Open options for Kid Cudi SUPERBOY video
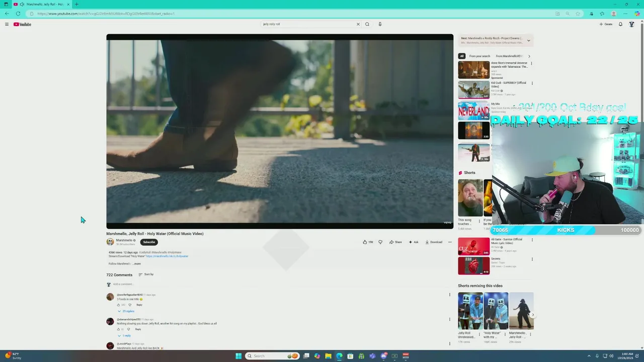The height and width of the screenshot is (362, 644). click(532, 83)
